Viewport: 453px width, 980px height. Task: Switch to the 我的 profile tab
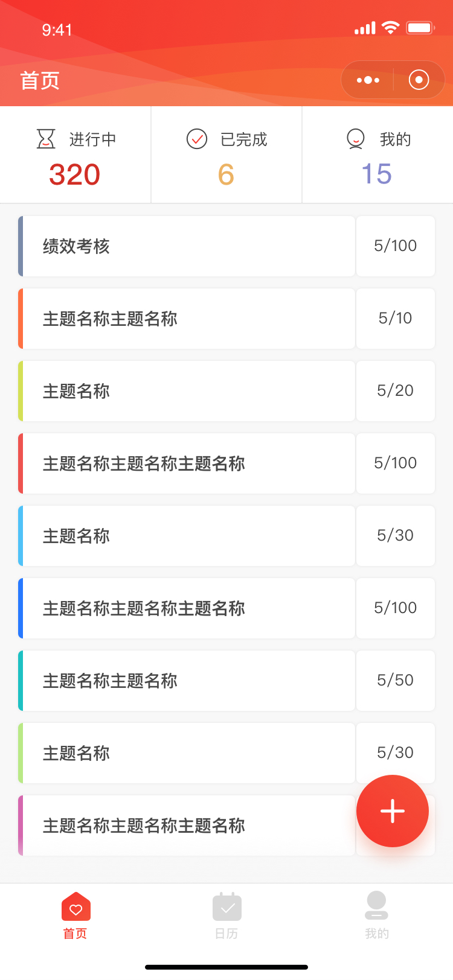(376, 915)
